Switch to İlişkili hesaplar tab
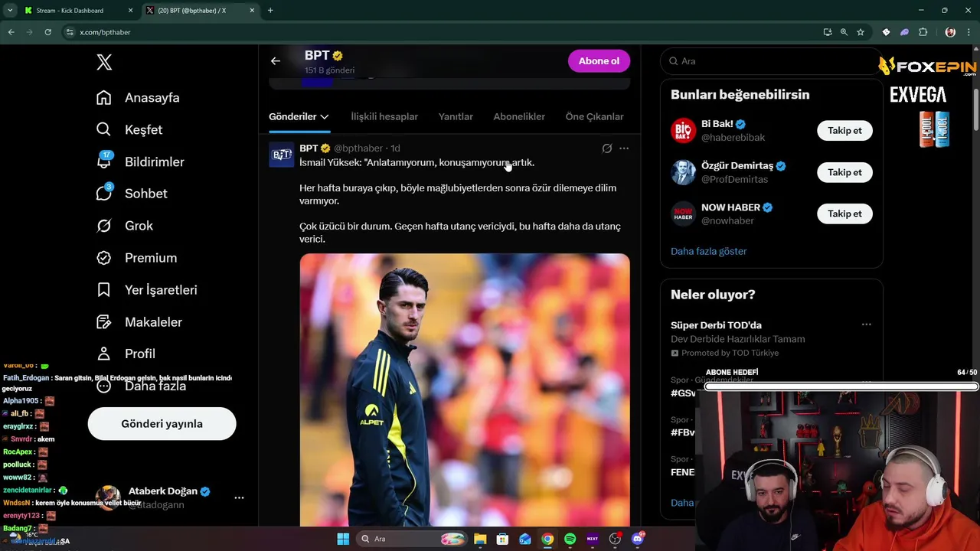This screenshot has width=980, height=551. point(384,116)
